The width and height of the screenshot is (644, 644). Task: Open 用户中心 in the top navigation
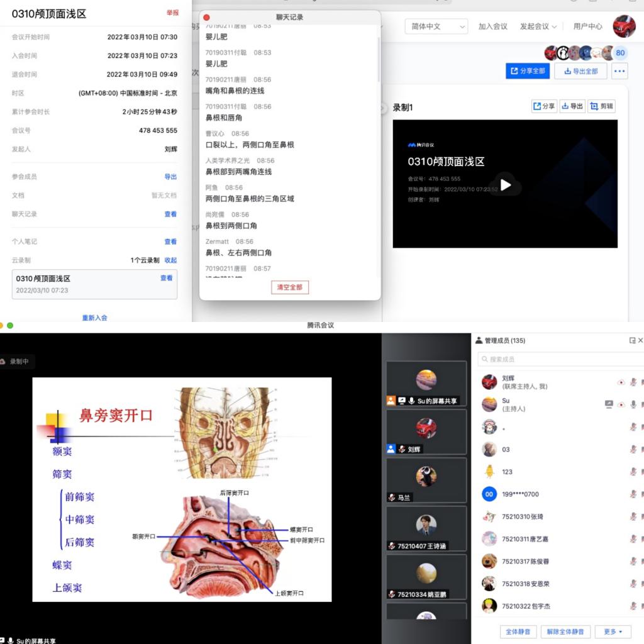click(587, 26)
